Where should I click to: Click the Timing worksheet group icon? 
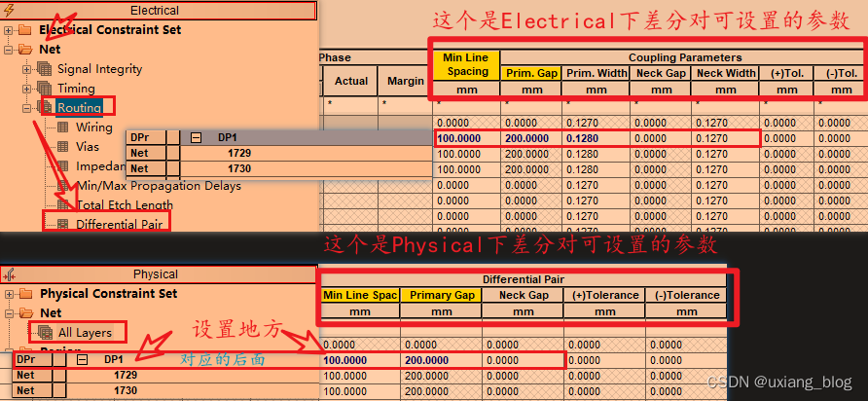(44, 89)
